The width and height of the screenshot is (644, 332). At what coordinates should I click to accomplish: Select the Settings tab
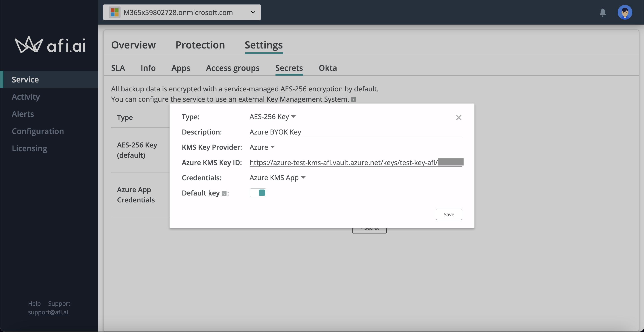[263, 45]
